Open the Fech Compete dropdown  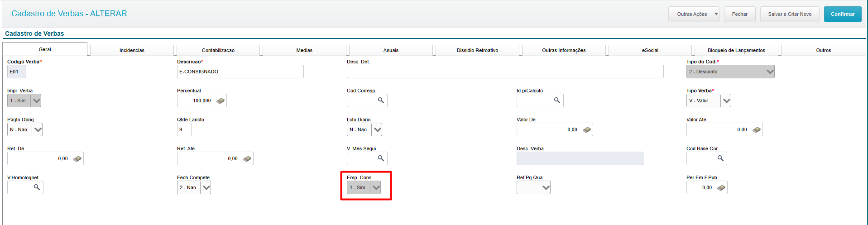coord(206,187)
